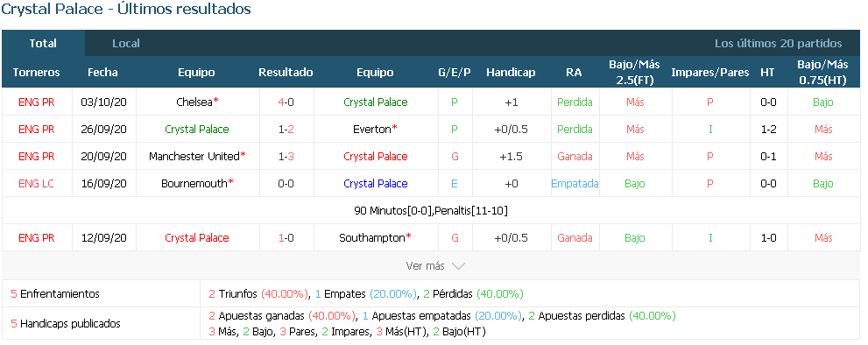Click the 90 Minutos penaltis note row
The image size is (868, 345).
pyautogui.click(x=431, y=210)
